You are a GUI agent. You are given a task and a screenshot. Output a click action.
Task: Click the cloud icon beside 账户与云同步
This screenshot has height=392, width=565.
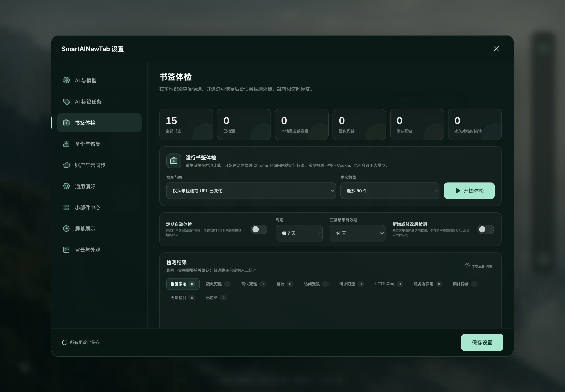coord(66,165)
